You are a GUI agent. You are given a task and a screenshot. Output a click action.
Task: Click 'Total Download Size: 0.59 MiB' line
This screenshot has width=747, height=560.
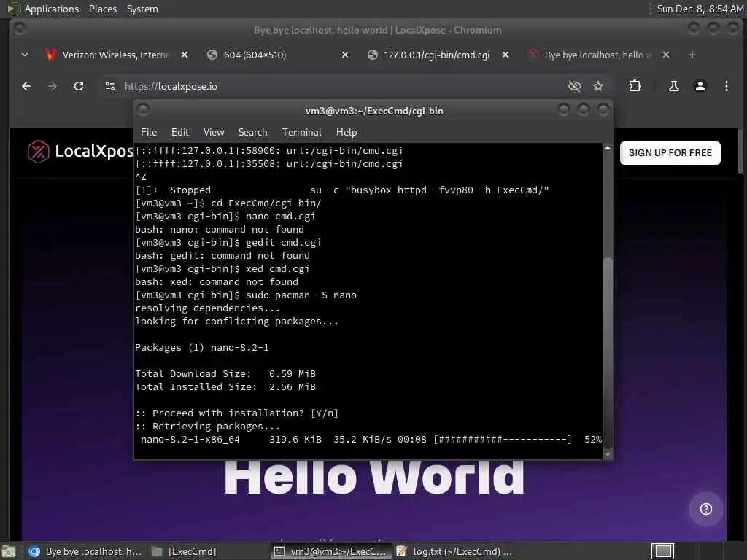(x=225, y=374)
